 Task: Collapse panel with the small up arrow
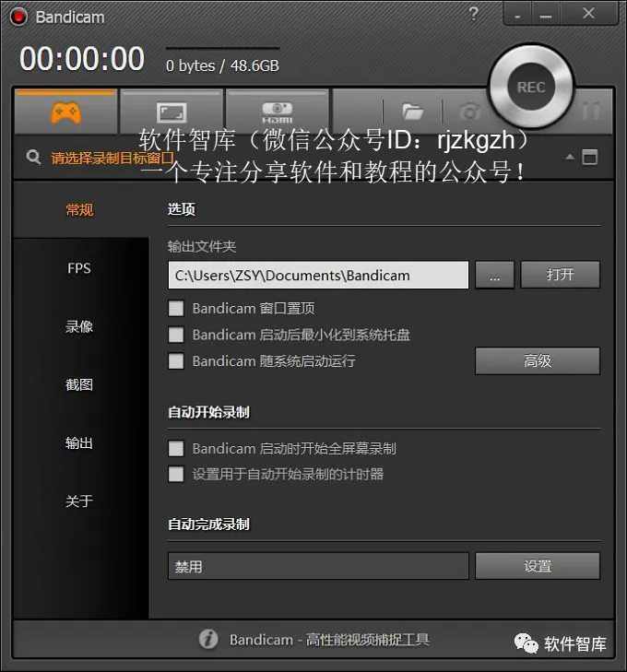point(570,157)
